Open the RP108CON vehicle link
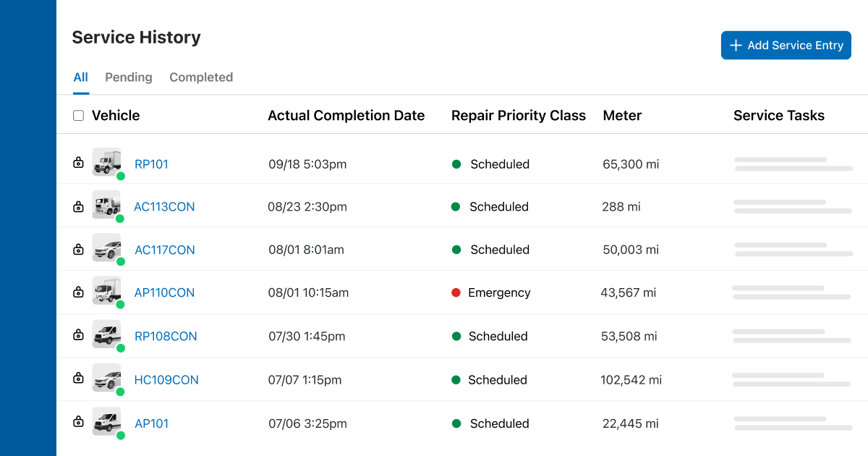Screen dimensions: 868x456 tap(166, 336)
